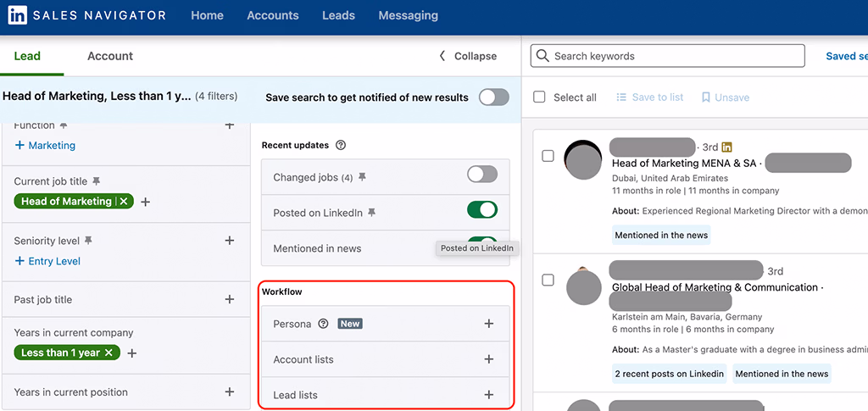Add another current job title with plus
Screen dimensions: 868x411
pyautogui.click(x=145, y=202)
